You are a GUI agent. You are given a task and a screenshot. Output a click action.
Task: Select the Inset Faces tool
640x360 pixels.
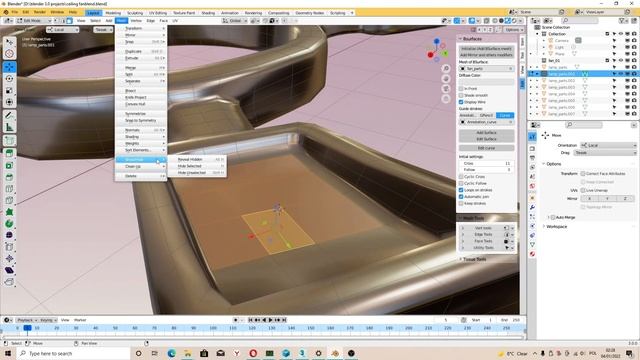(x=9, y=165)
